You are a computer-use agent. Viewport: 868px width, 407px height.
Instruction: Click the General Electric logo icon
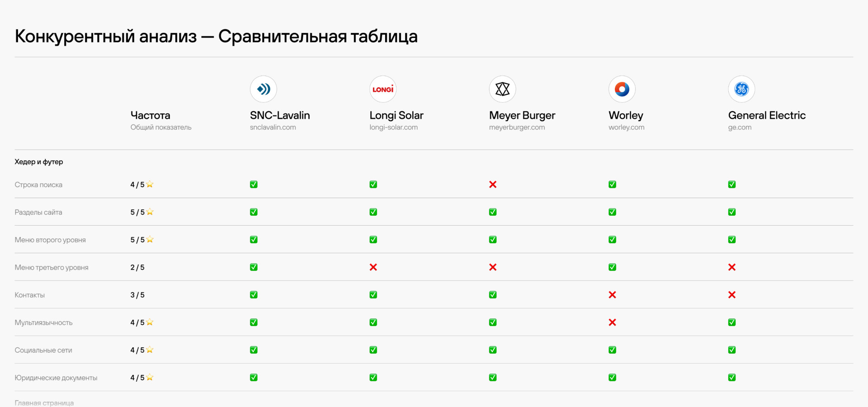741,89
